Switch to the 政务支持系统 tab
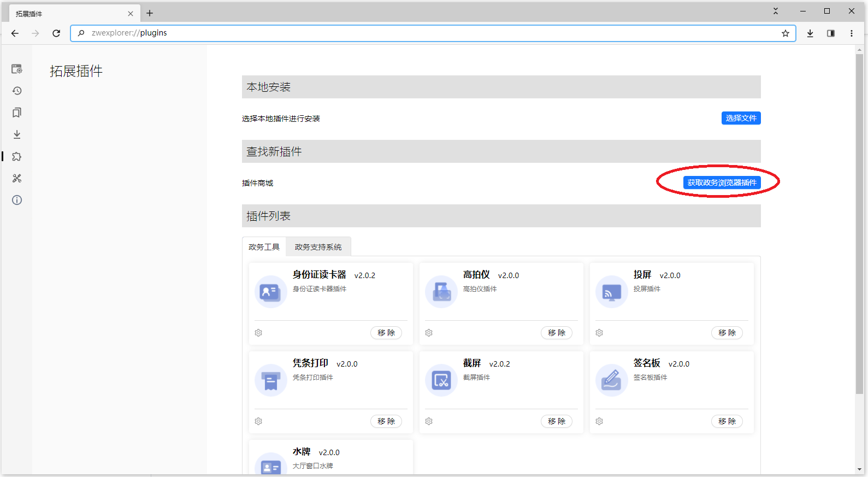The width and height of the screenshot is (868, 477). [318, 247]
